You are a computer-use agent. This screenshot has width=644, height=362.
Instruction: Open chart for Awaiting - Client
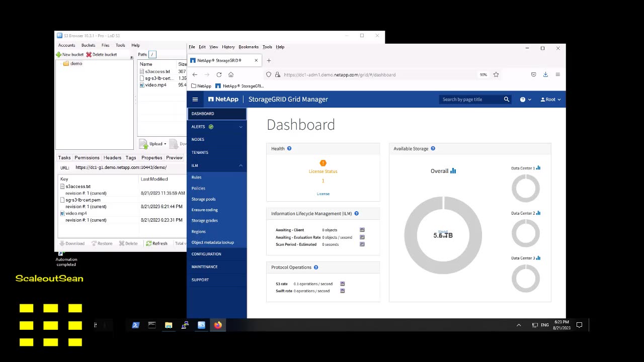[x=362, y=230]
